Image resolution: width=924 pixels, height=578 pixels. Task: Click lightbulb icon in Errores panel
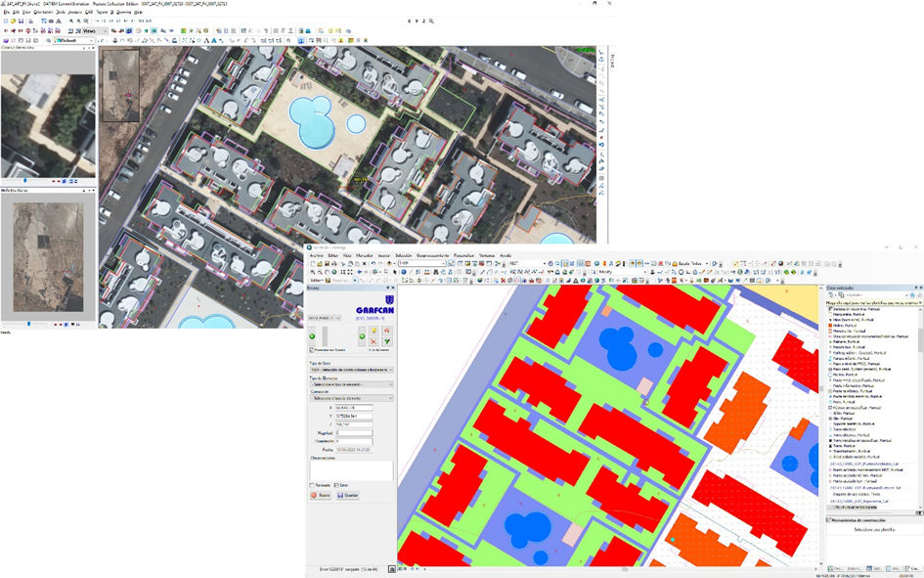coord(374,331)
